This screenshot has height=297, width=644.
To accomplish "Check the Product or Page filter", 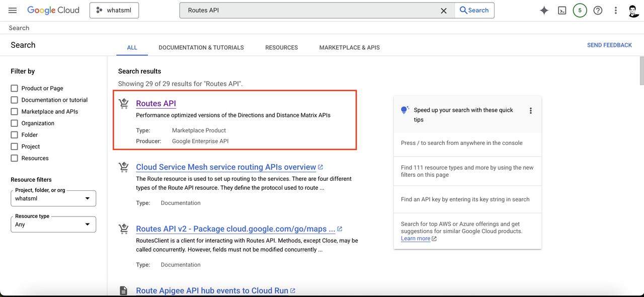I will click(14, 88).
